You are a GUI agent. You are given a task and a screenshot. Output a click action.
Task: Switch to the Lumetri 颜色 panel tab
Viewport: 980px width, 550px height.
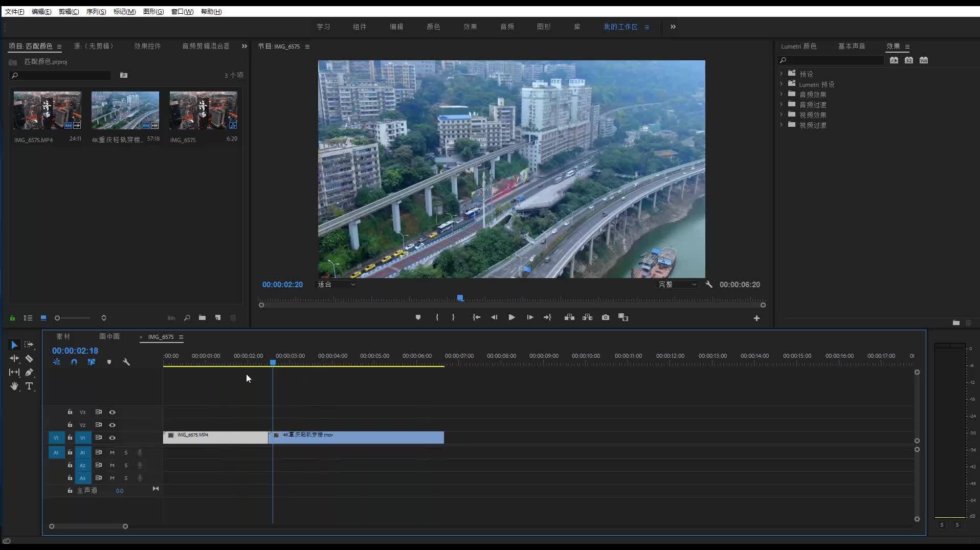pyautogui.click(x=798, y=46)
